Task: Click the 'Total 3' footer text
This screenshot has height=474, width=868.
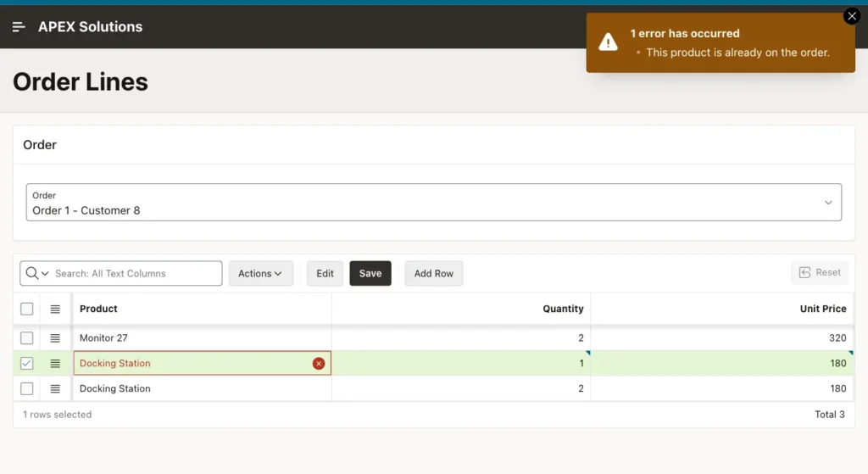Action: (x=829, y=414)
